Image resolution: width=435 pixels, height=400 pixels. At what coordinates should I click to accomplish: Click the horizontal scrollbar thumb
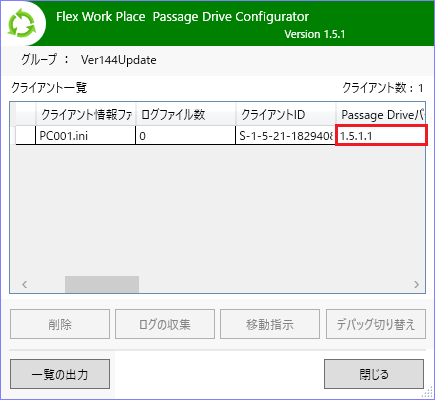(102, 285)
